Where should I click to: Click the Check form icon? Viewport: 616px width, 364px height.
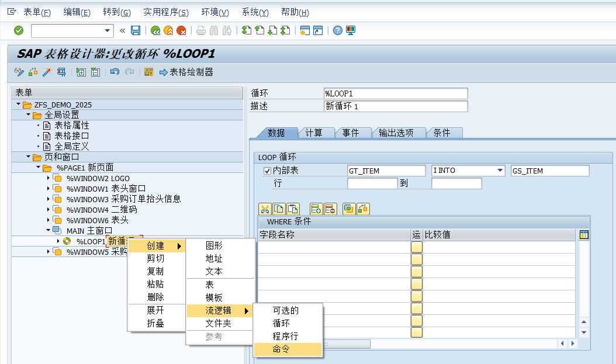click(x=33, y=72)
